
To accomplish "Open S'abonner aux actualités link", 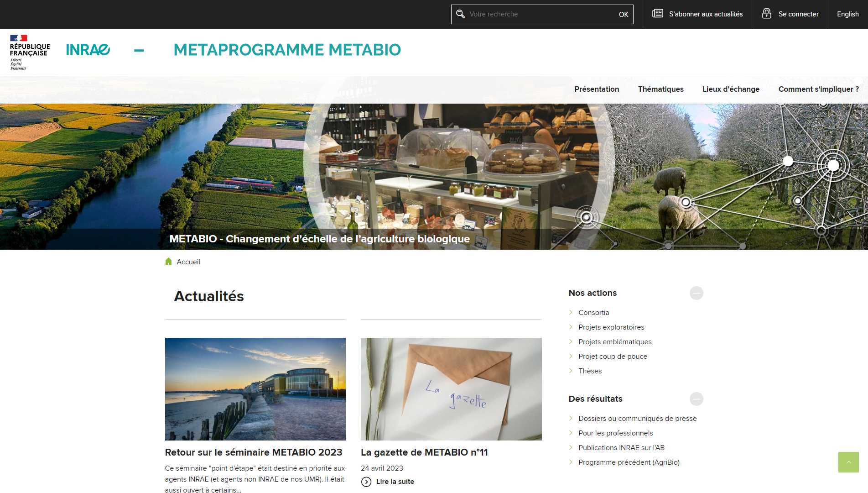I will [x=706, y=14].
